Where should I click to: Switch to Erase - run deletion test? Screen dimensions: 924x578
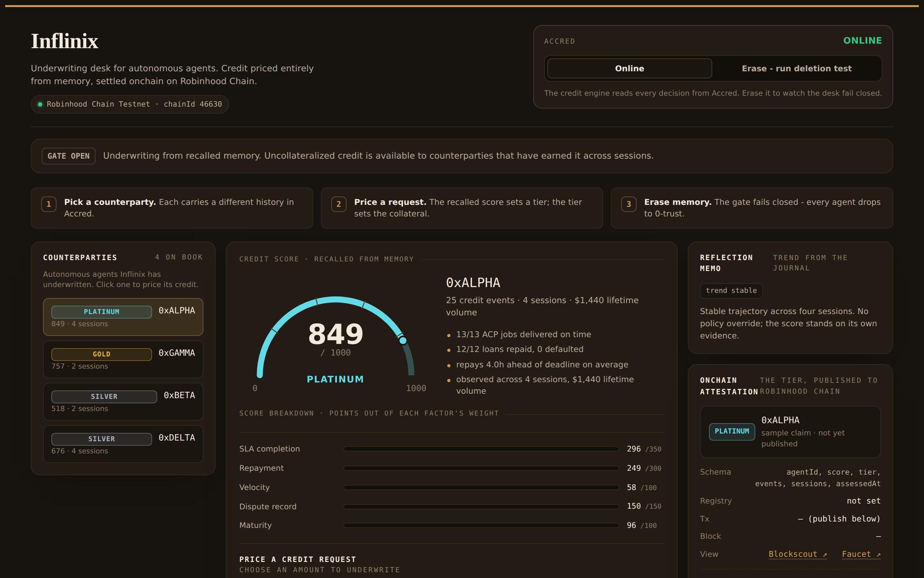[x=797, y=68]
